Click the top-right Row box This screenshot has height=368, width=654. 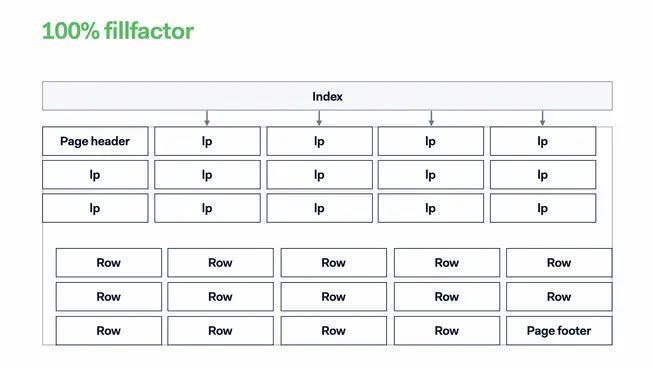coord(559,262)
